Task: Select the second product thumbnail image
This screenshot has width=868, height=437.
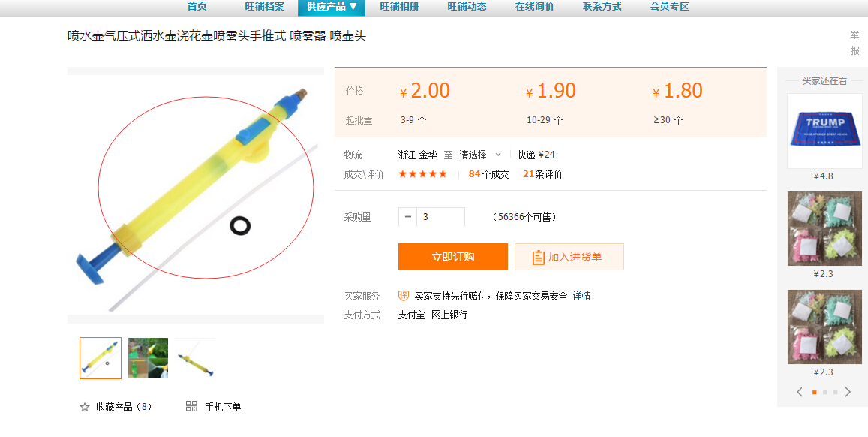Action: tap(148, 358)
